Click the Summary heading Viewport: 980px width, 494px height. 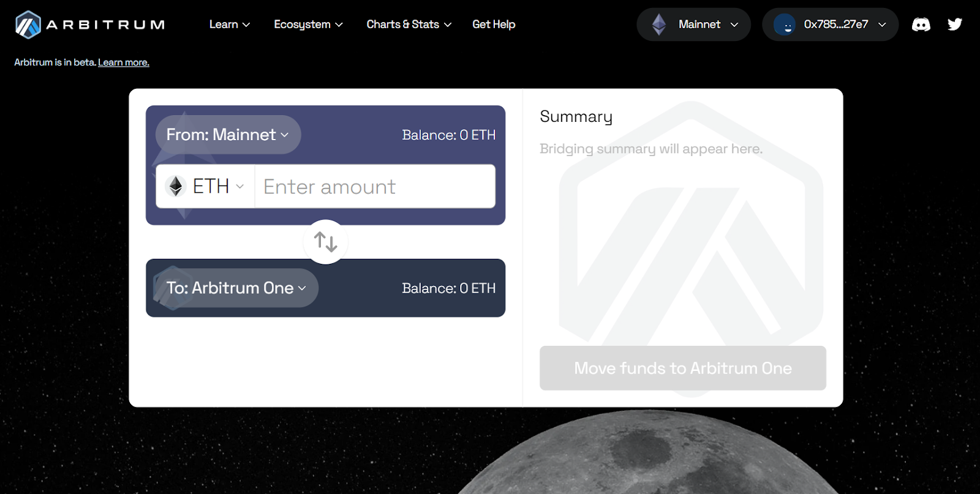[576, 117]
